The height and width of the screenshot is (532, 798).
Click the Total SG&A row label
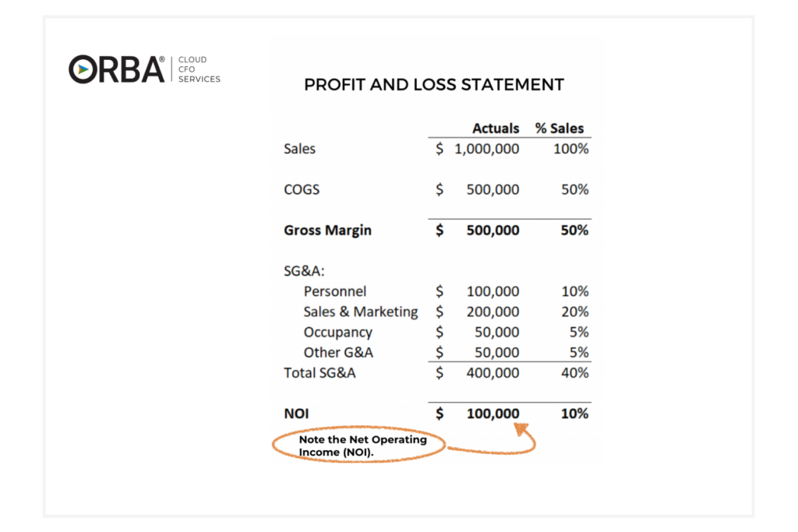(x=320, y=373)
